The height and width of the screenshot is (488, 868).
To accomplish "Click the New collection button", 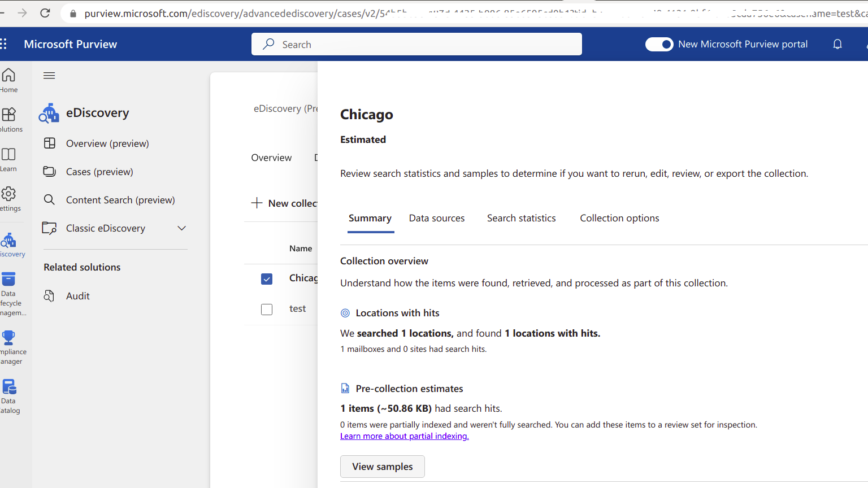I will click(284, 203).
